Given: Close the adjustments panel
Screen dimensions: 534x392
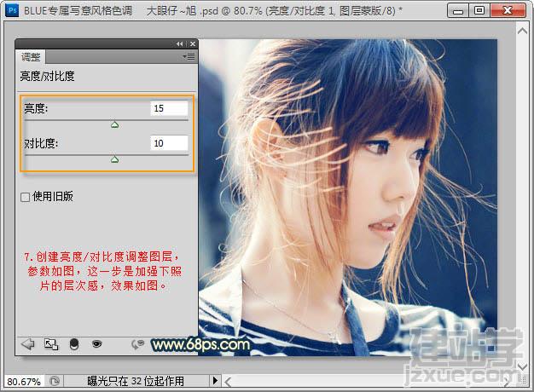Looking at the screenshot, I should tap(193, 44).
